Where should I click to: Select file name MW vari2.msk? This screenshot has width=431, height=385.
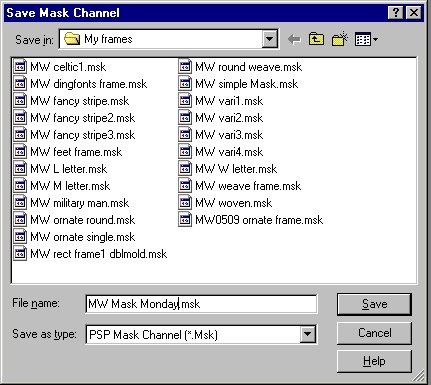tap(229, 118)
